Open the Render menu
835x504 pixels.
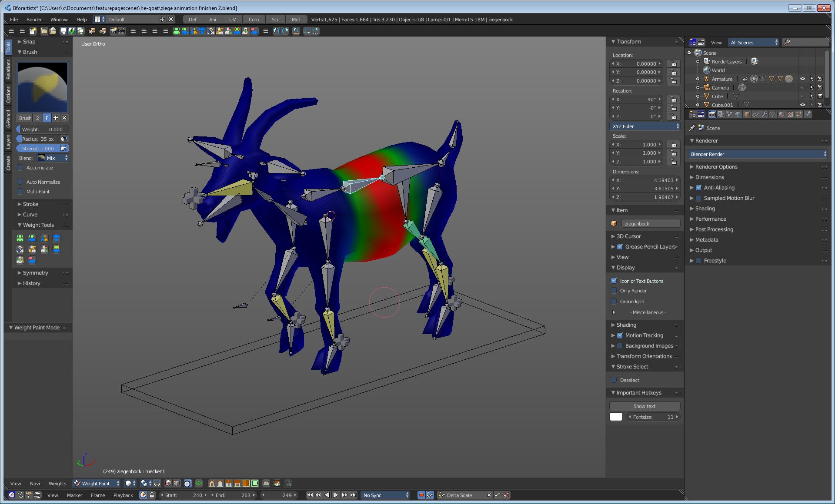[x=34, y=20]
